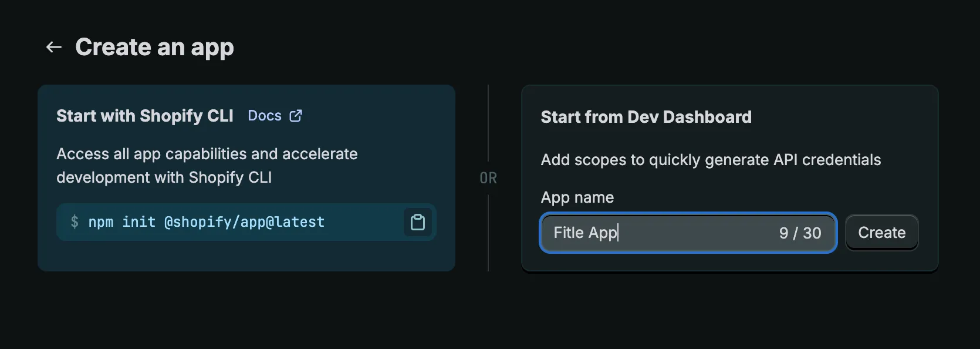
Task: Click the Access all app capabilities description
Action: (x=207, y=166)
